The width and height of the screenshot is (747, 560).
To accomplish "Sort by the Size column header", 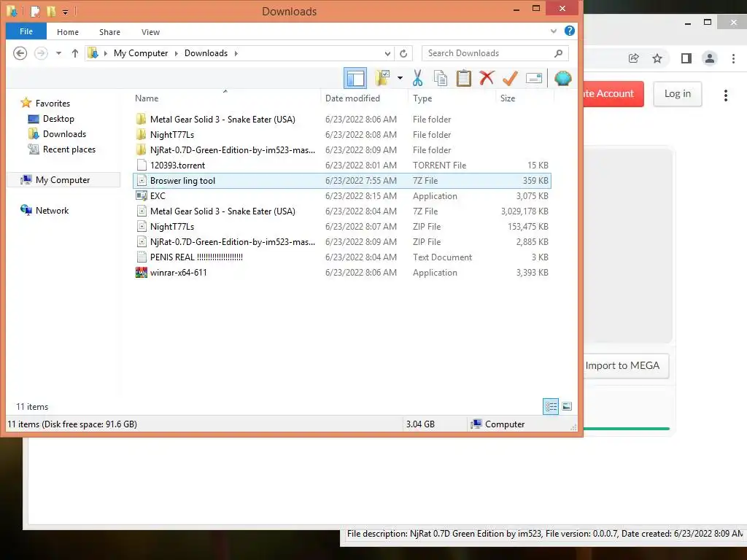I will click(x=525, y=98).
